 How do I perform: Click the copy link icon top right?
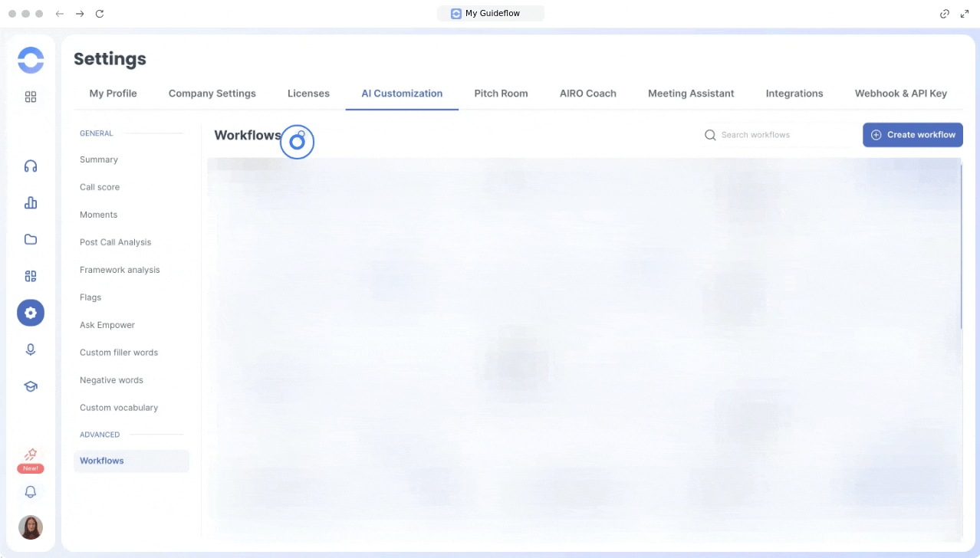(x=945, y=14)
